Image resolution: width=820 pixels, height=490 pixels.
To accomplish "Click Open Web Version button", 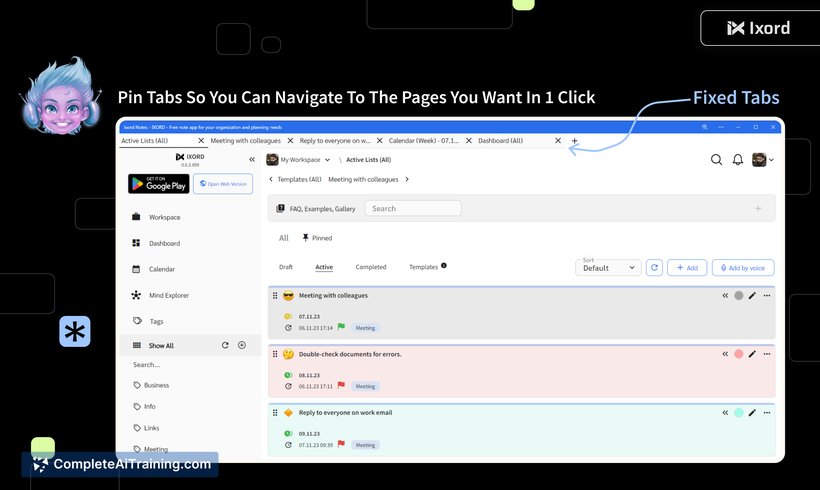I will pos(223,184).
